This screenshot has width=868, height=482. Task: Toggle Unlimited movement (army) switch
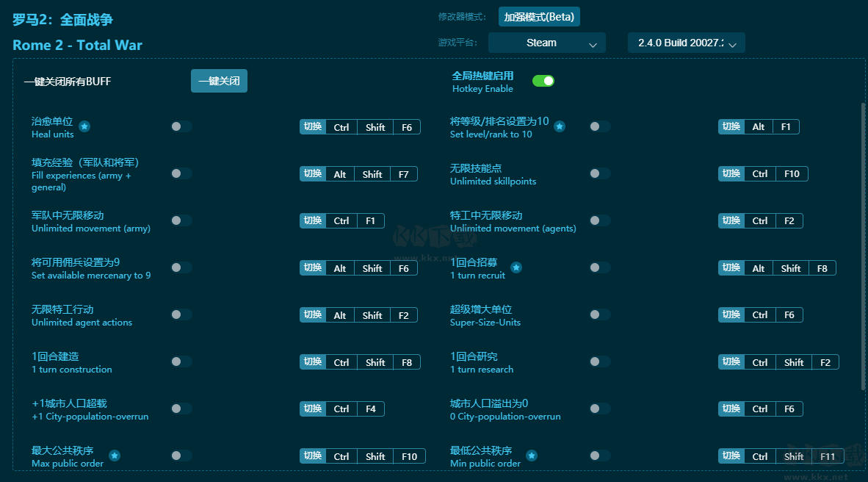pos(181,220)
